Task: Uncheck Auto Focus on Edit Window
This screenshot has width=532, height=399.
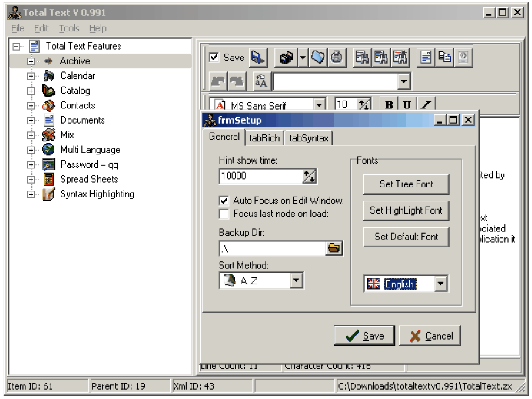Action: pos(224,201)
